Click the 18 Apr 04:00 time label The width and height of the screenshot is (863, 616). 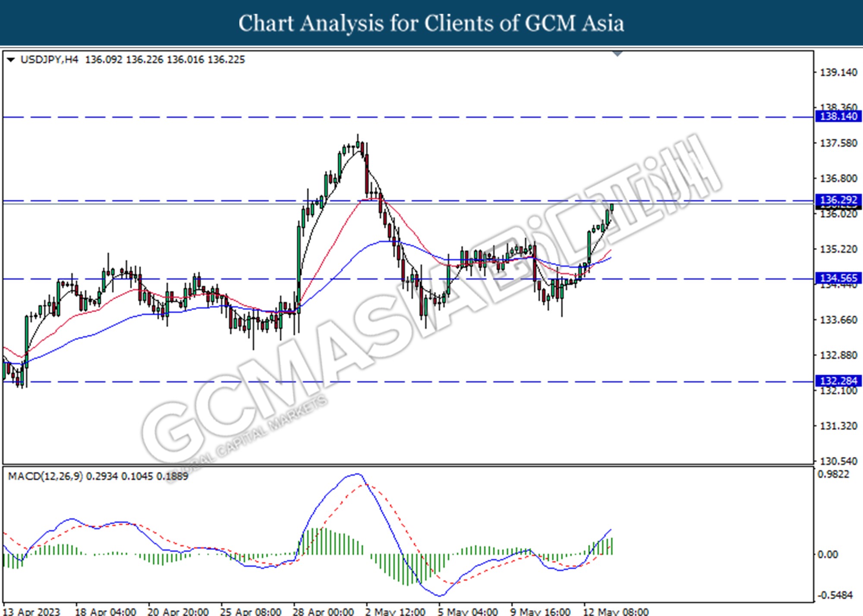tap(105, 611)
